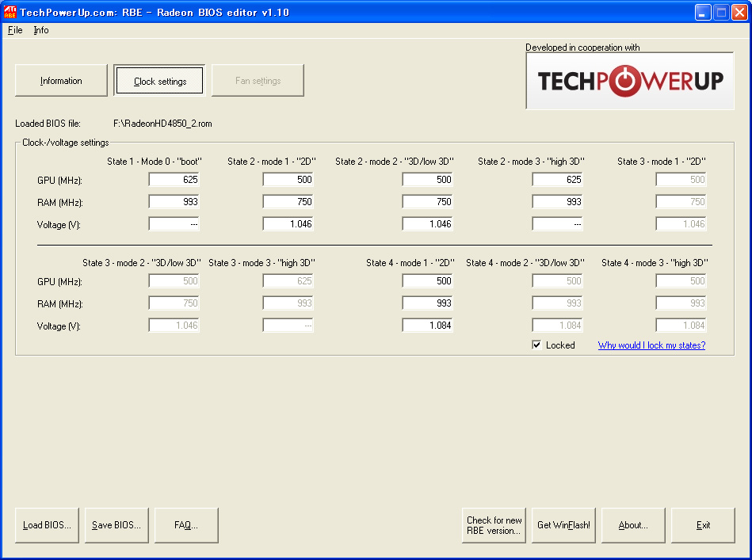Click State 1 boot GPU MHz field
Screen dimensions: 752x560
(x=174, y=180)
